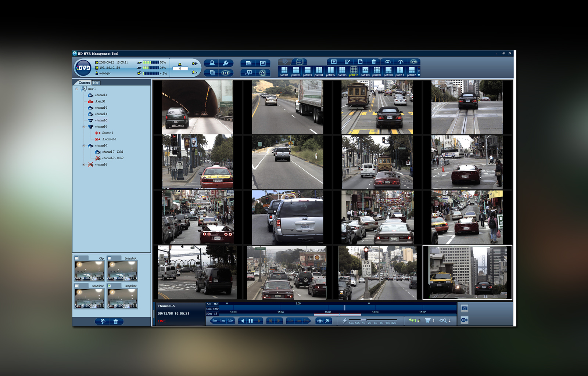Delete selected clips with bottom-left trash icon
Screen dimensions: 588x376
pos(116,322)
